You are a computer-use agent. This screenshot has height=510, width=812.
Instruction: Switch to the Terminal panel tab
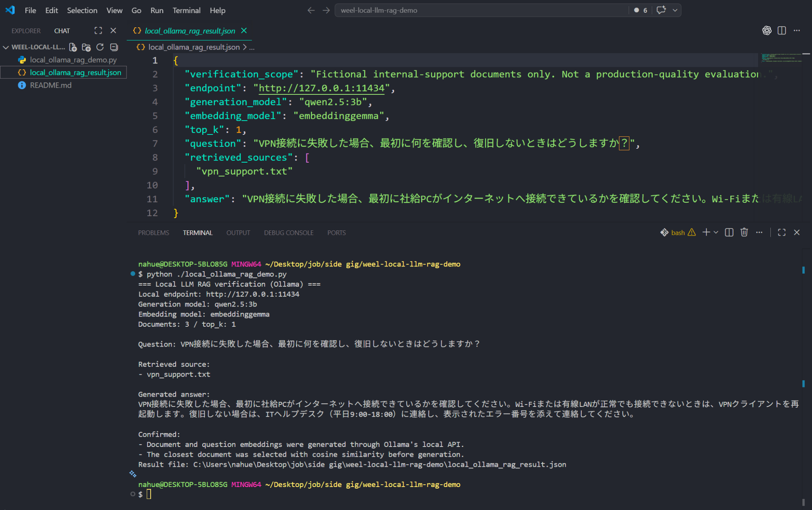coord(197,233)
